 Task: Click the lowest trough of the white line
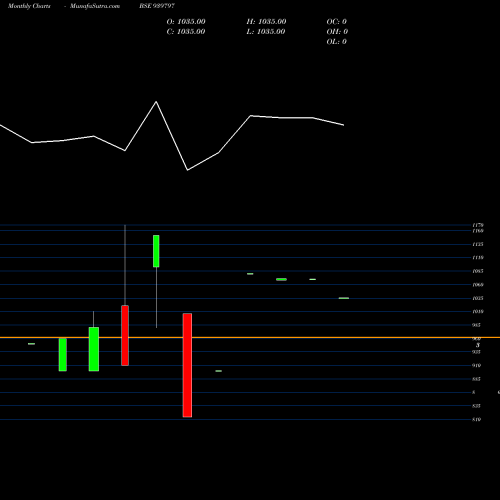click(188, 170)
